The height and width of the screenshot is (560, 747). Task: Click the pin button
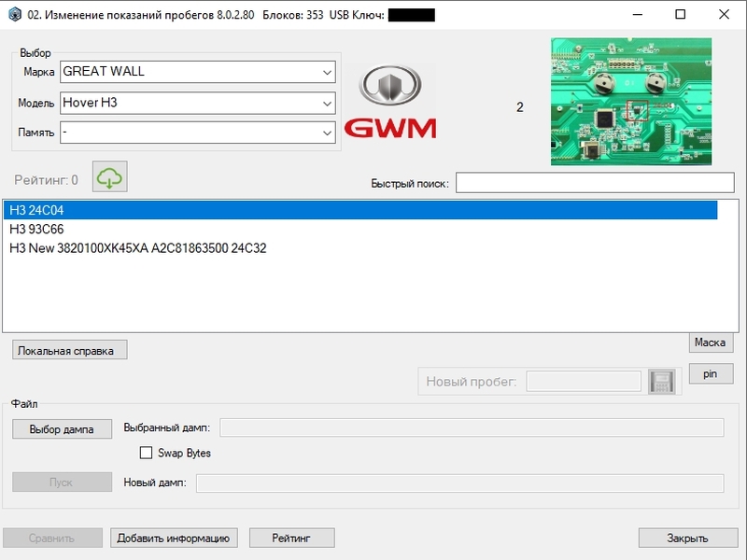[711, 374]
